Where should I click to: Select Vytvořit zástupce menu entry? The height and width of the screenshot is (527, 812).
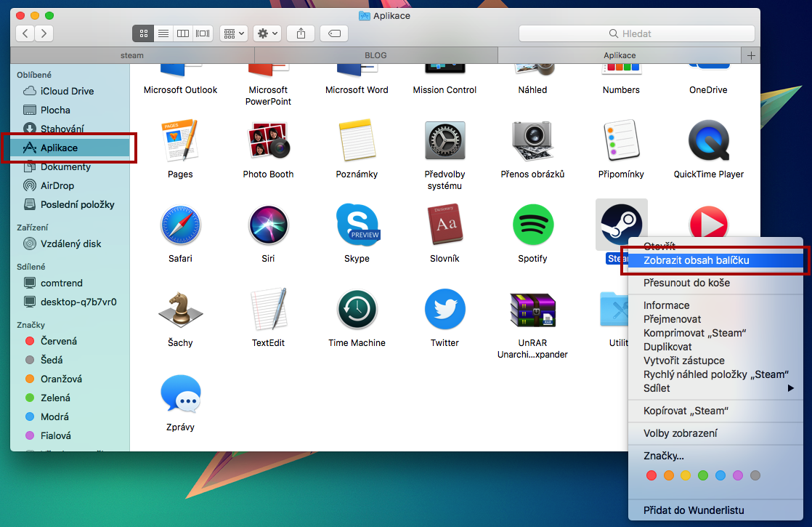point(715,361)
